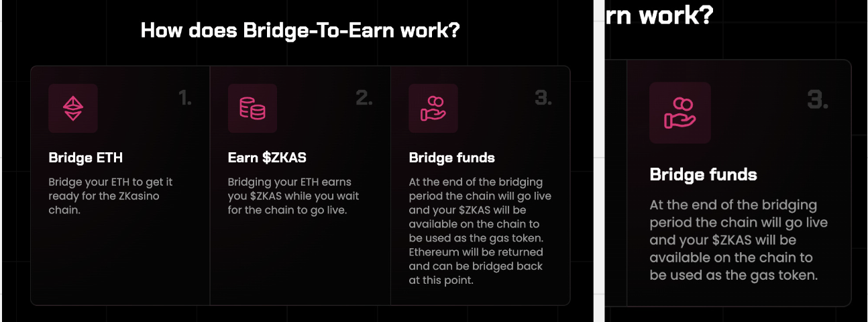Click the cropped card beside the enlarged card
868x322 pixels.
[x=616, y=182]
